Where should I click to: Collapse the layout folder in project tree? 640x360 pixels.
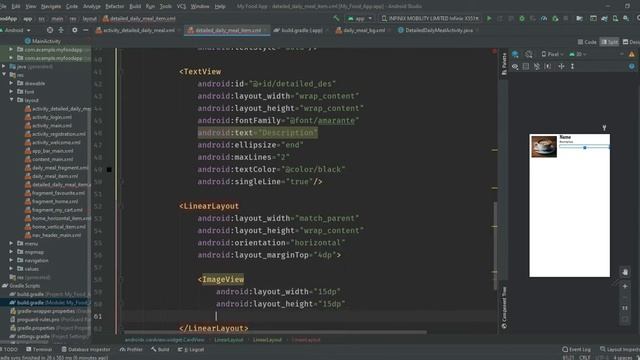pyautogui.click(x=11, y=100)
